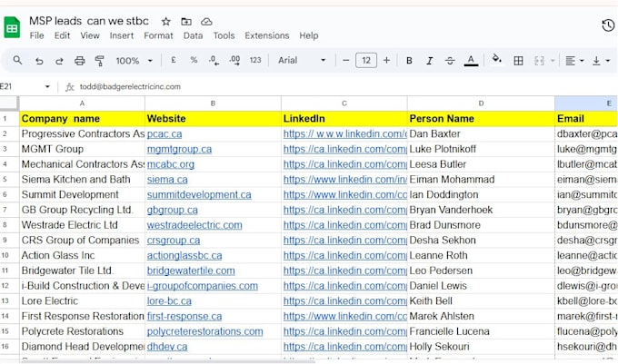Rename the MSP leads document title
Screen dimensions: 618x364
click(x=89, y=21)
